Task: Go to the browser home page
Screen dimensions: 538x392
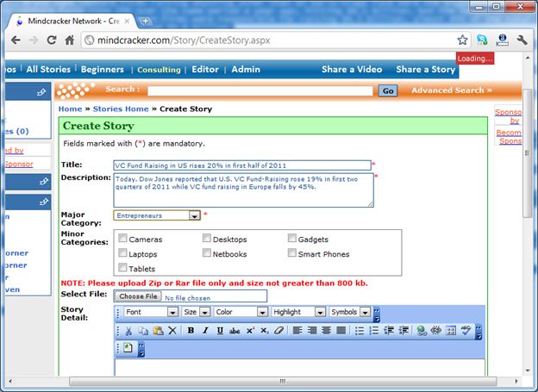Action: click(70, 40)
